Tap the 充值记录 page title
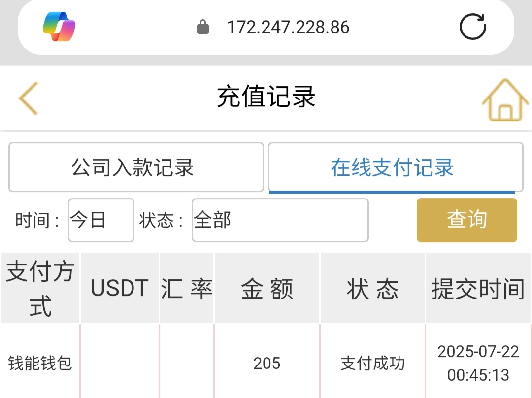The width and height of the screenshot is (532, 398). 266,97
